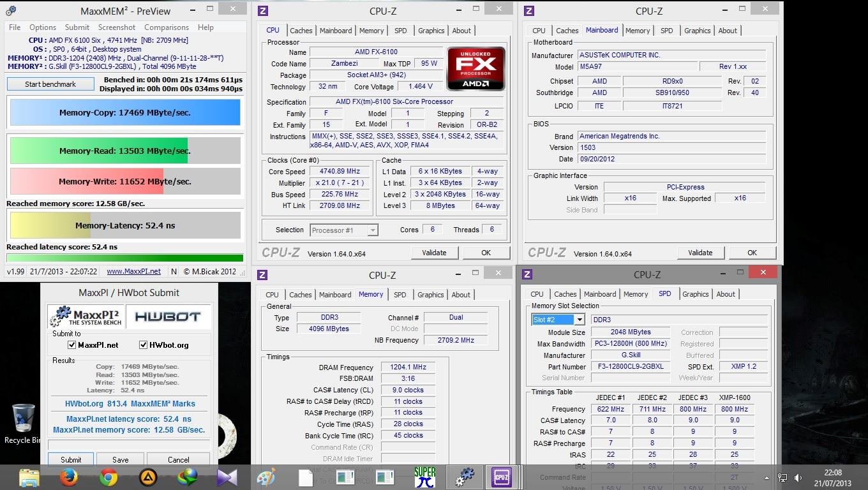
Task: Switch to SPD tab in the Memory CPU-Z window
Action: 400,295
